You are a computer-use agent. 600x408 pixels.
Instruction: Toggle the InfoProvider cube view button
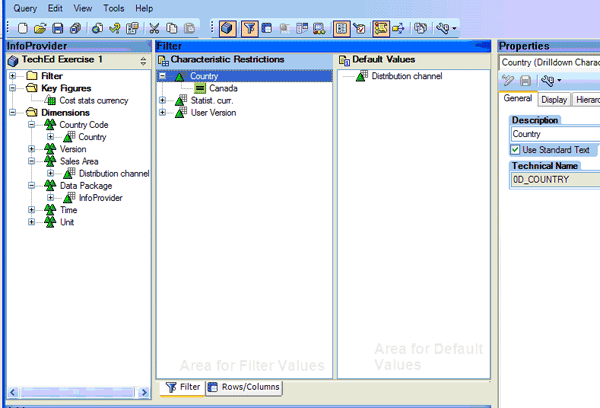(227, 28)
